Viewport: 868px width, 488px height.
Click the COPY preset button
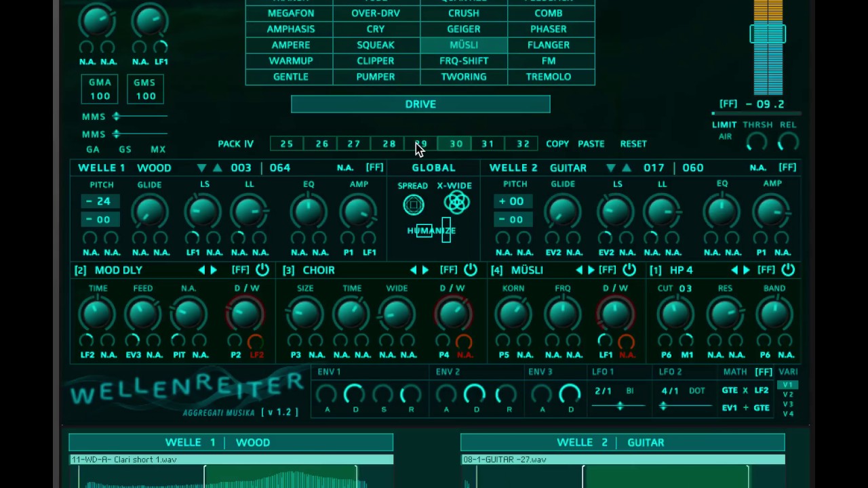click(557, 144)
